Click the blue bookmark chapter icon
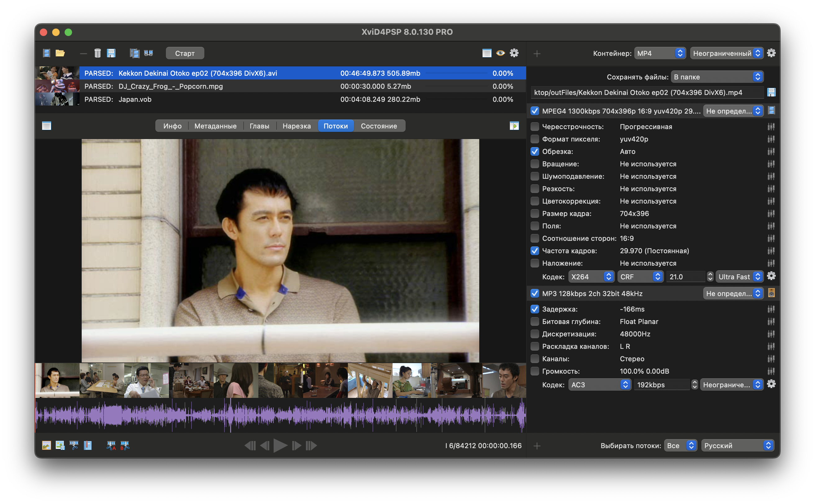 88,445
